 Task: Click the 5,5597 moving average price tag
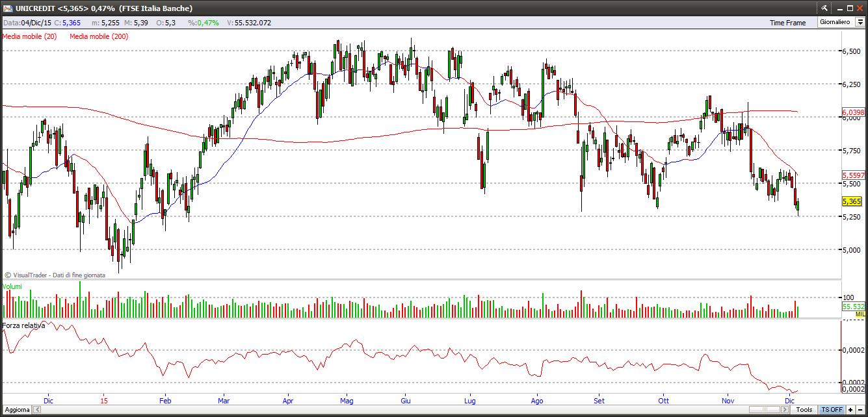(853, 175)
